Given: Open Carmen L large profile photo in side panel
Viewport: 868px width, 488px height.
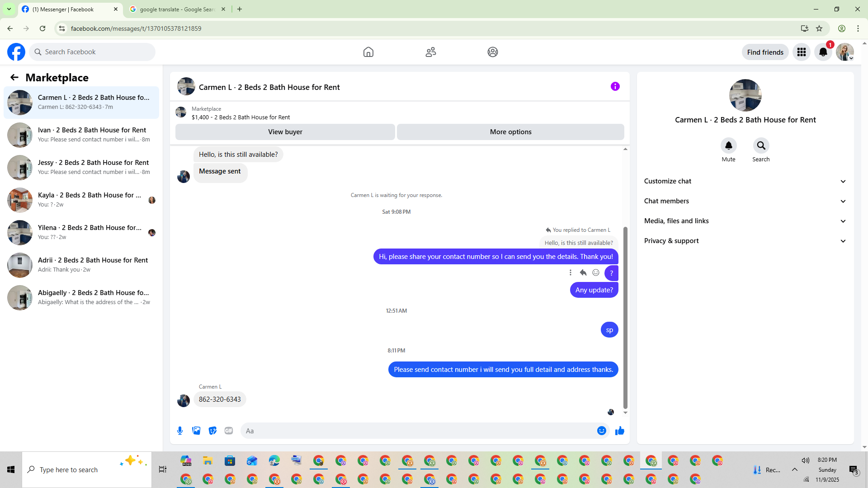Looking at the screenshot, I should [745, 95].
